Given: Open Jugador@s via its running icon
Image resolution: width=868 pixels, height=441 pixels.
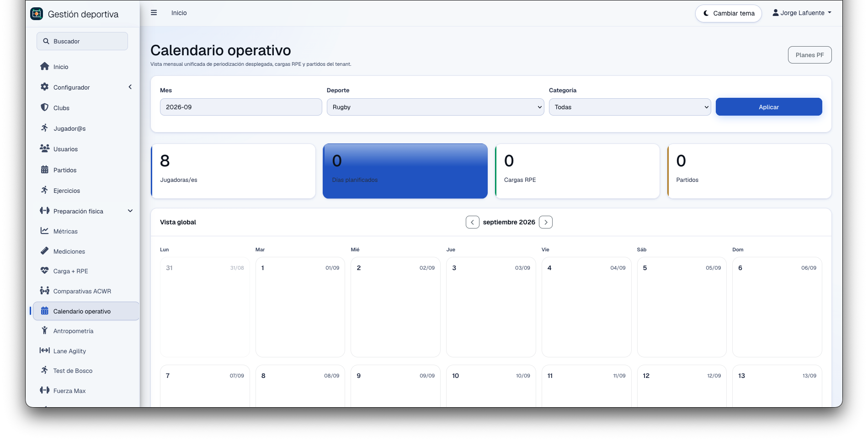Looking at the screenshot, I should click(x=44, y=128).
